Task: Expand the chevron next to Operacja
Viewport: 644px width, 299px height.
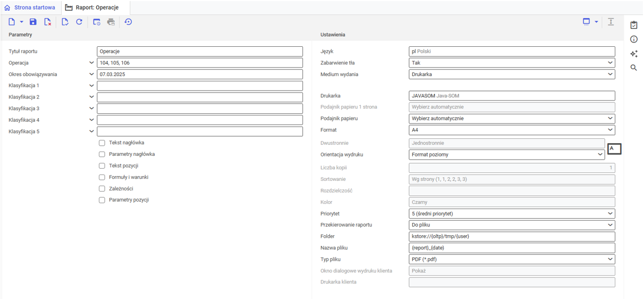Action: coord(91,63)
